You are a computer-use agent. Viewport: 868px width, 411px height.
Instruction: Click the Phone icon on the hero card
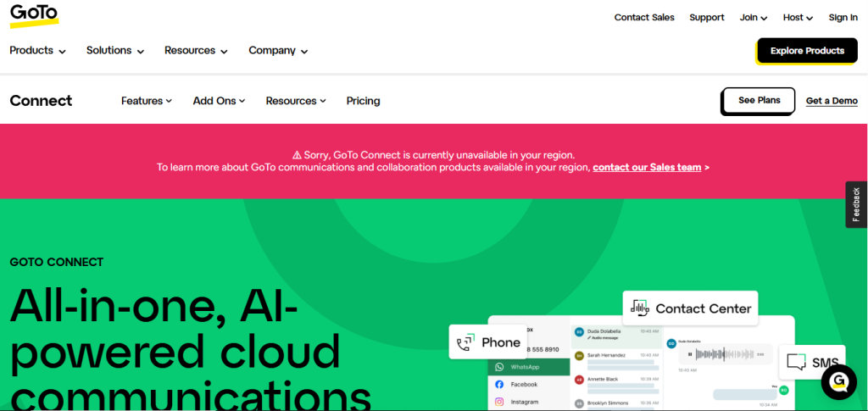[465, 342]
